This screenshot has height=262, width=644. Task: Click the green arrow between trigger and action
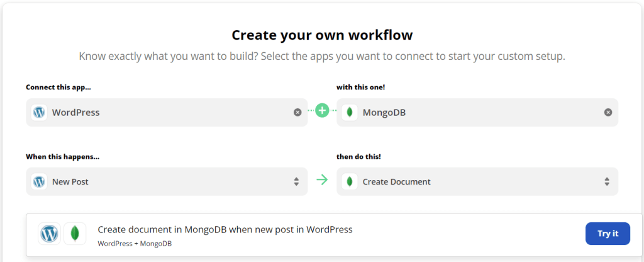(x=322, y=179)
